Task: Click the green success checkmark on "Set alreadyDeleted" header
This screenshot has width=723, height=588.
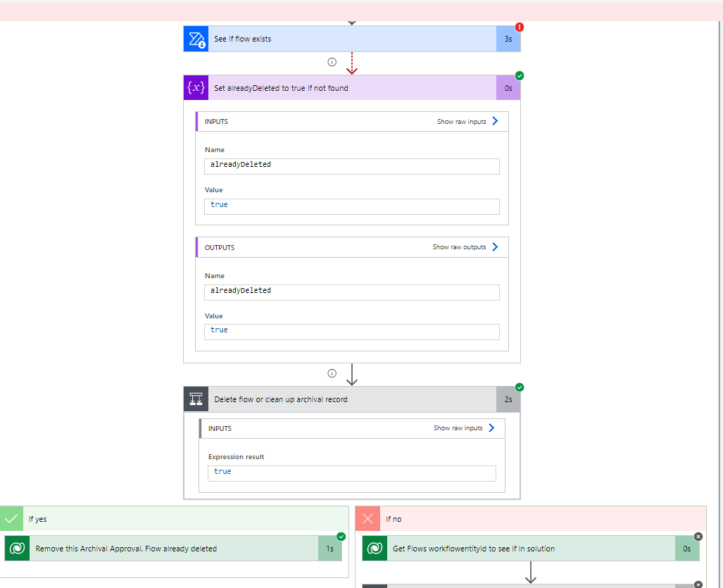Action: tap(520, 75)
